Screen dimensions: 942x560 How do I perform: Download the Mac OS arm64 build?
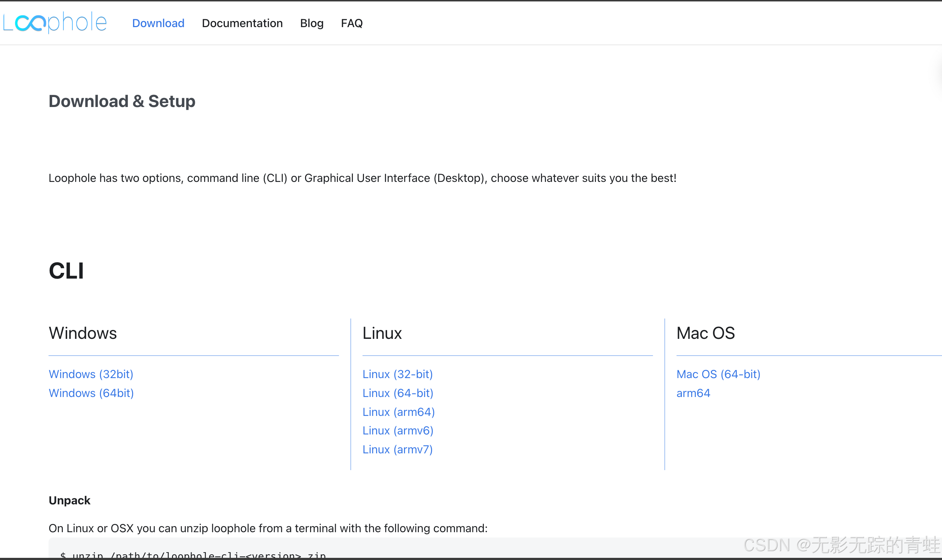tap(693, 393)
